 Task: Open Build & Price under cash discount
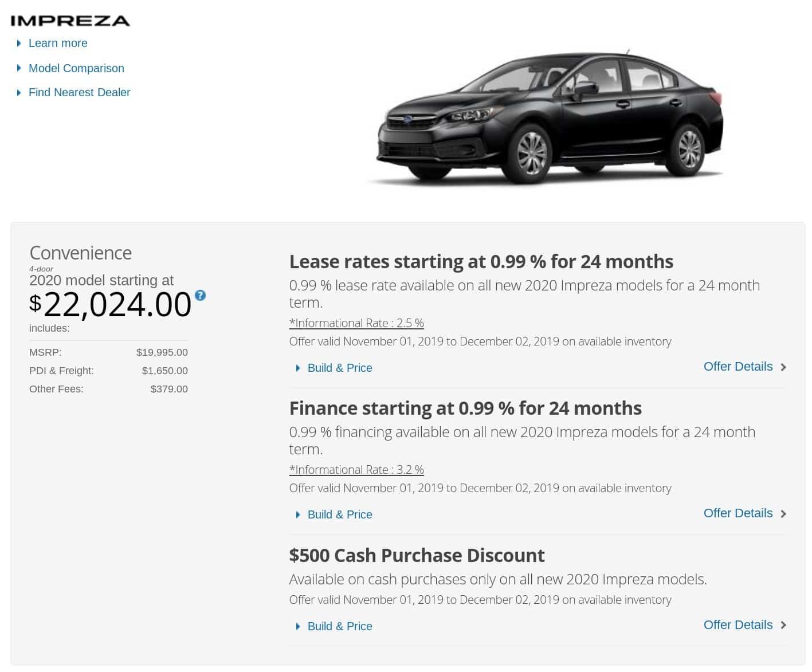coord(340,626)
